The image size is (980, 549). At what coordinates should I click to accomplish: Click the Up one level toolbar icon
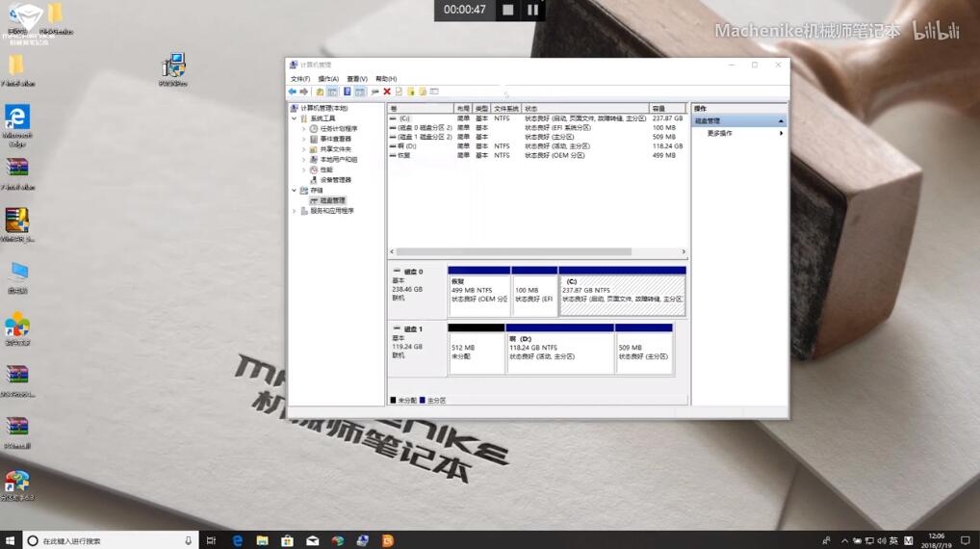(x=320, y=91)
